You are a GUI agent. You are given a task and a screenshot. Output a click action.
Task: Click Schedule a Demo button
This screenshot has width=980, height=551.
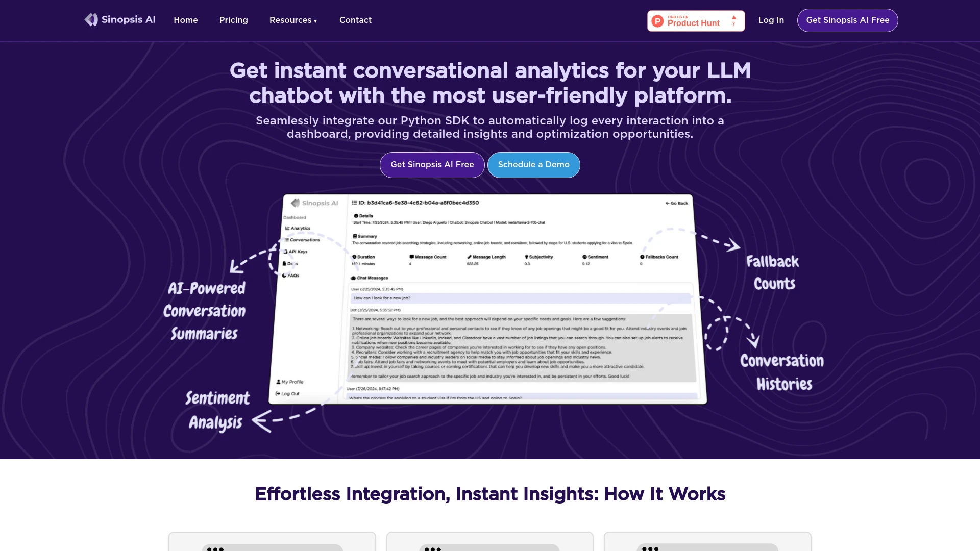coord(534,165)
